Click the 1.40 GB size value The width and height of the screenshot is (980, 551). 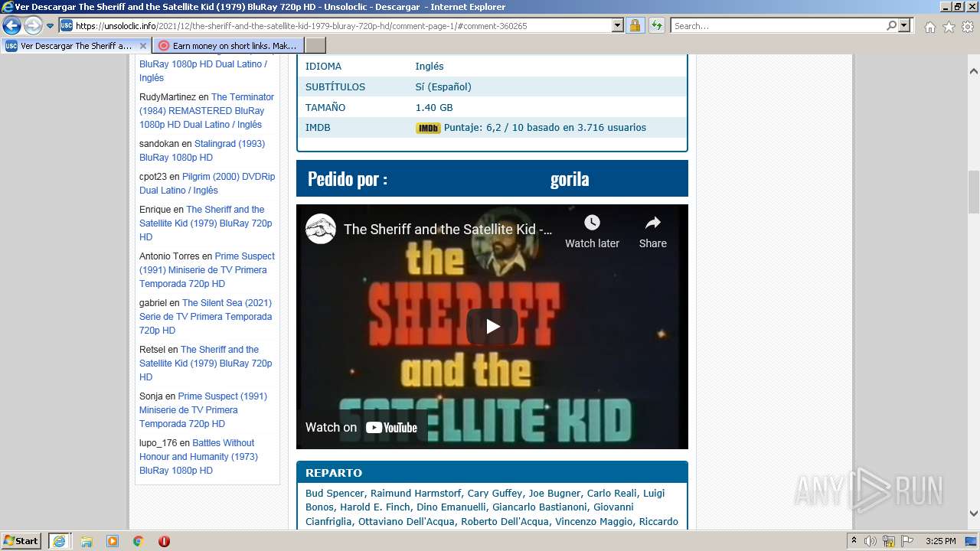pyautogui.click(x=434, y=108)
